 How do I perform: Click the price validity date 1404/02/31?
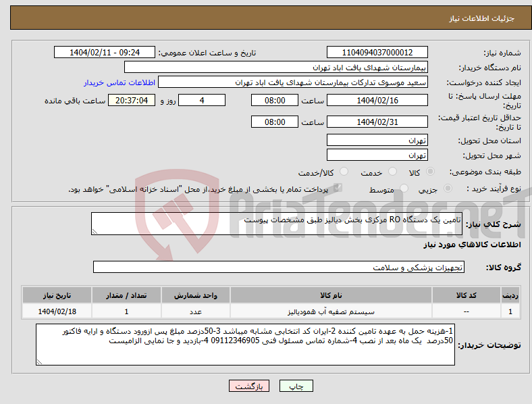pyautogui.click(x=377, y=122)
